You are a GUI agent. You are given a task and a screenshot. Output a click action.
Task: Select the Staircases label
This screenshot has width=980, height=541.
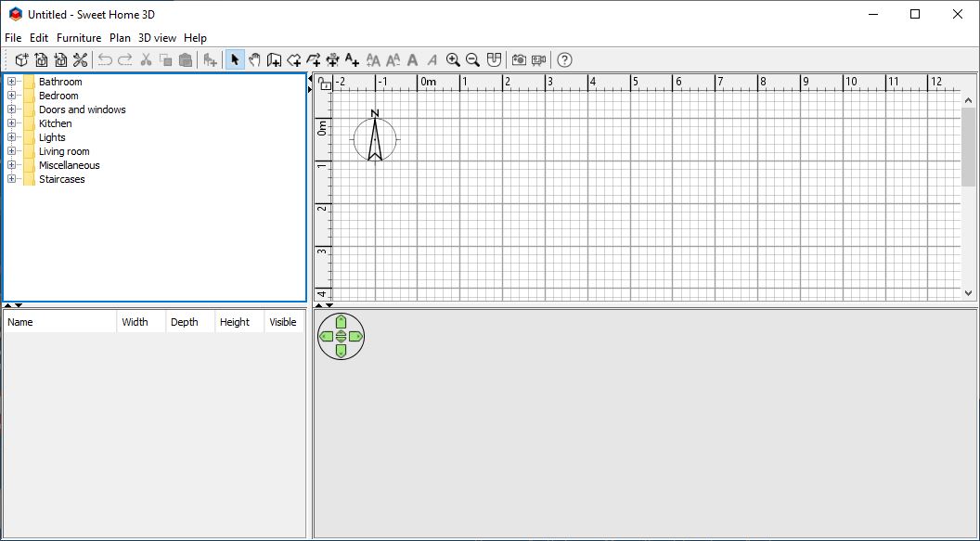click(x=62, y=179)
